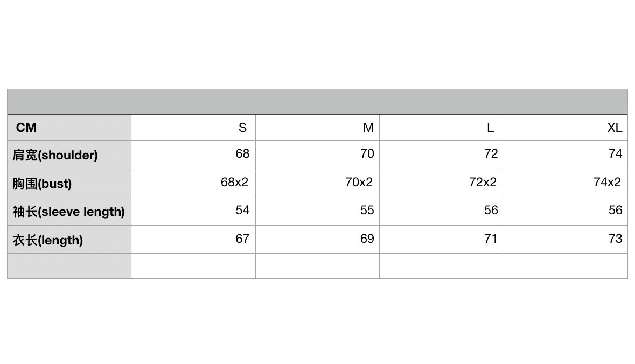Click the gray title bar above the table
This screenshot has height=364, width=635.
click(317, 102)
